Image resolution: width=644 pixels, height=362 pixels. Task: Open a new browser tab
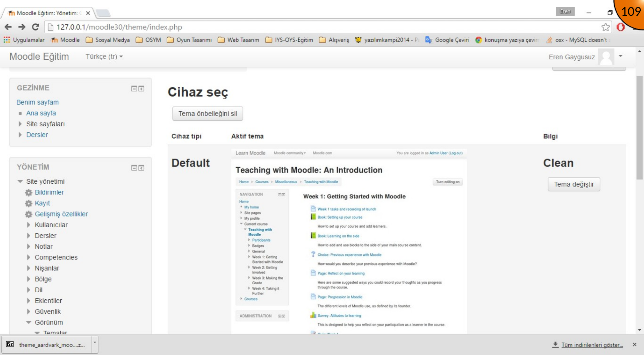[103, 13]
